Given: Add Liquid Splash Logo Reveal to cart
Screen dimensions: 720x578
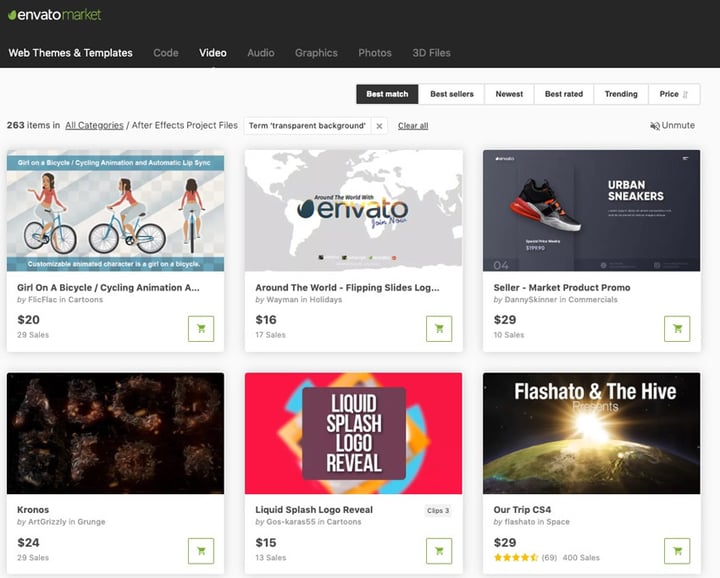Looking at the screenshot, I should [439, 551].
